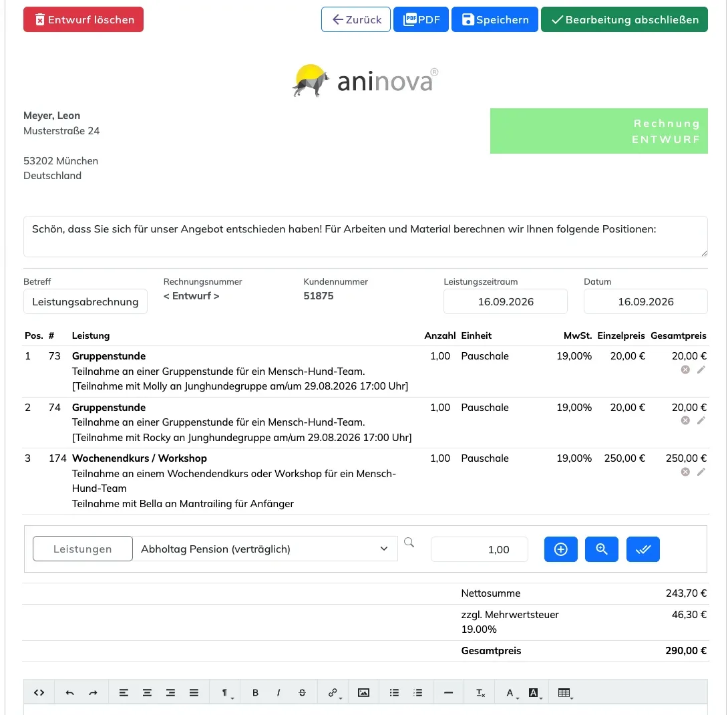This screenshot has width=728, height=715.
Task: Open service search with blue magnifier button
Action: click(x=602, y=549)
